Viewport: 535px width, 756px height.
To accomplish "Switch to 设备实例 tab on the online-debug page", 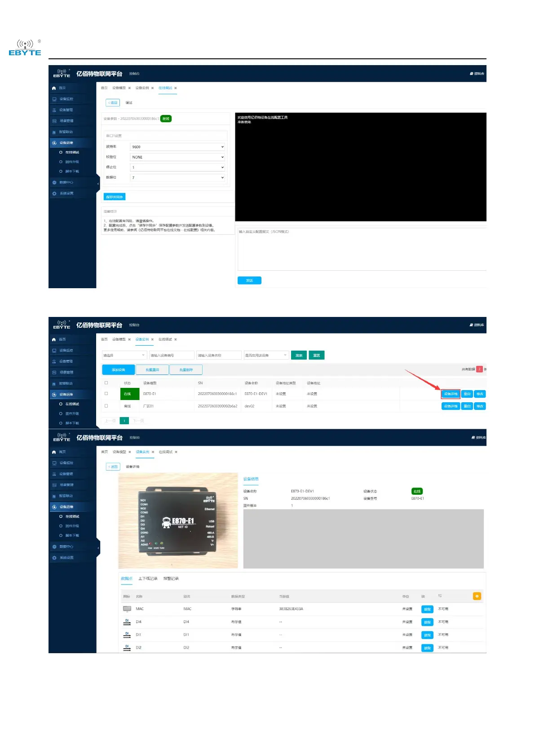I will pyautogui.click(x=142, y=88).
